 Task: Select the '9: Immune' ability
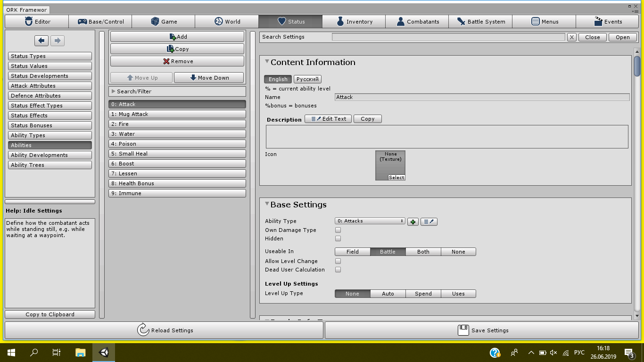click(177, 193)
